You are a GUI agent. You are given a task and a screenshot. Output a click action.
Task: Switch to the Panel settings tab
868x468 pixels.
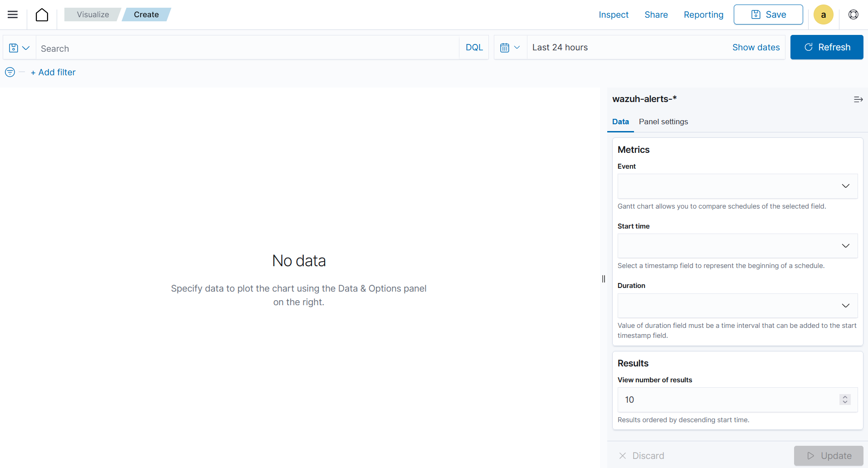point(663,122)
